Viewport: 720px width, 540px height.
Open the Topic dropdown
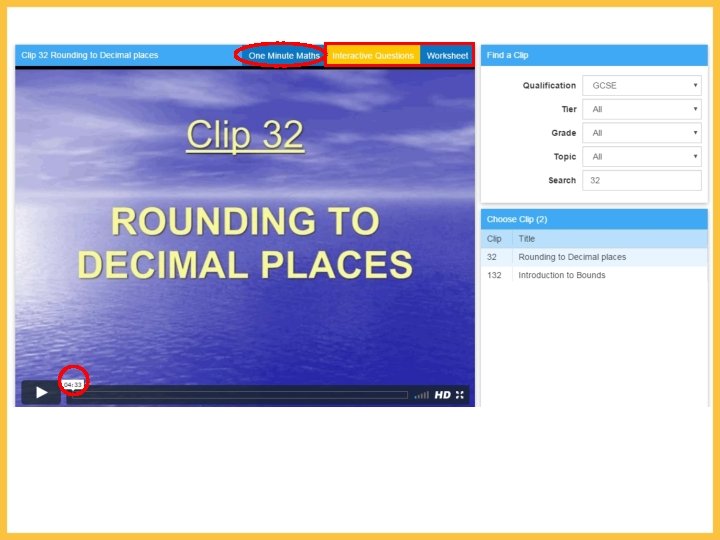[x=642, y=157]
